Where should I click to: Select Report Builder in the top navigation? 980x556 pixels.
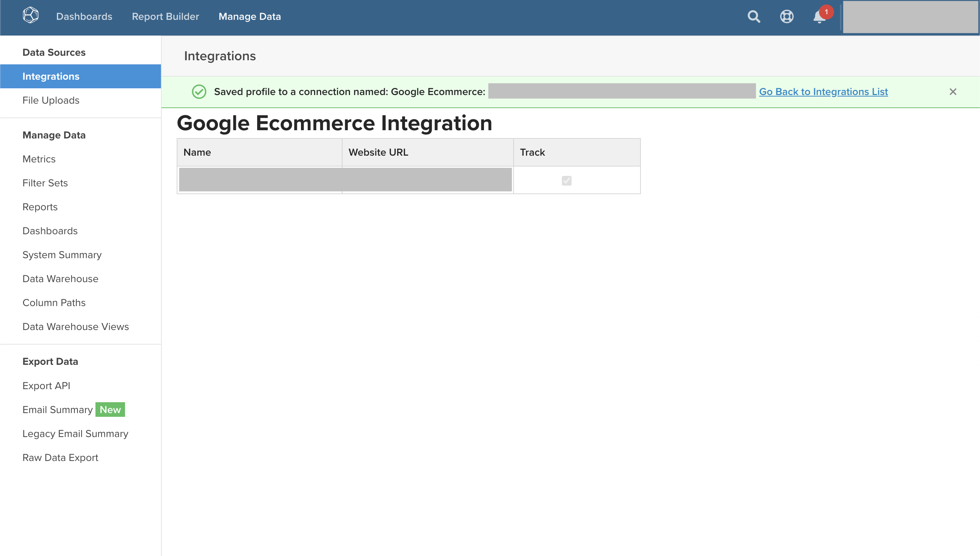(165, 16)
